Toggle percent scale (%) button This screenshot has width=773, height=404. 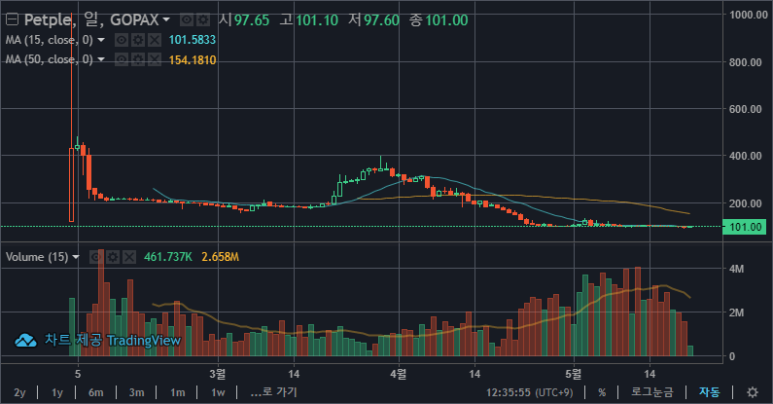(602, 393)
